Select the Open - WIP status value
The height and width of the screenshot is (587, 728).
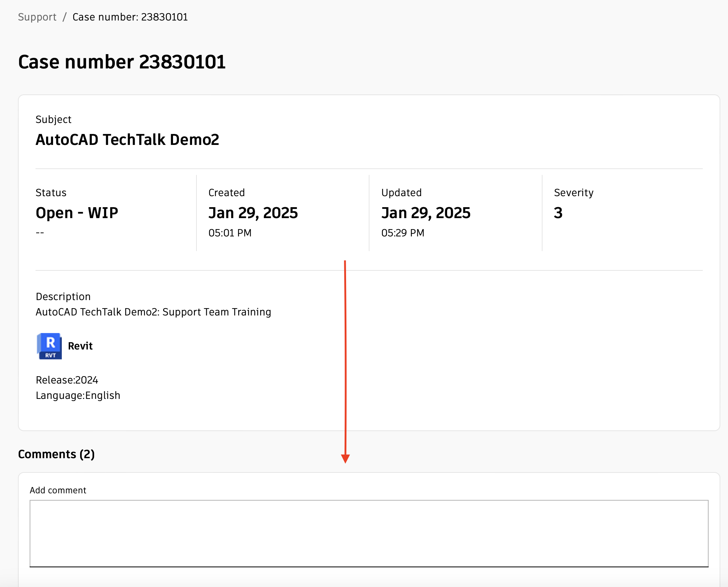(77, 212)
